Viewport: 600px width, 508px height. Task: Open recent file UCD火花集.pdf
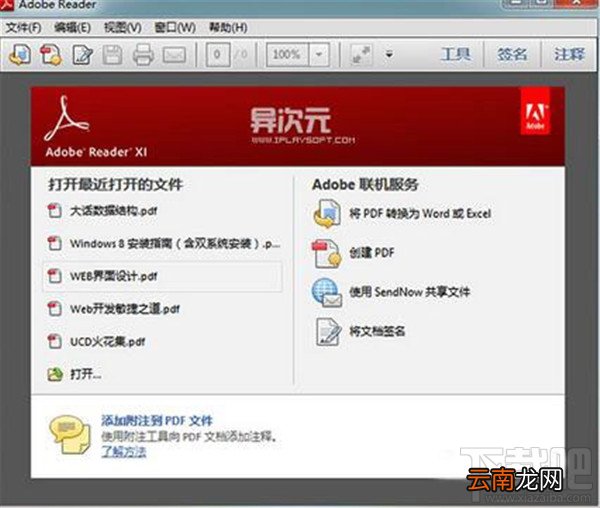[x=108, y=342]
